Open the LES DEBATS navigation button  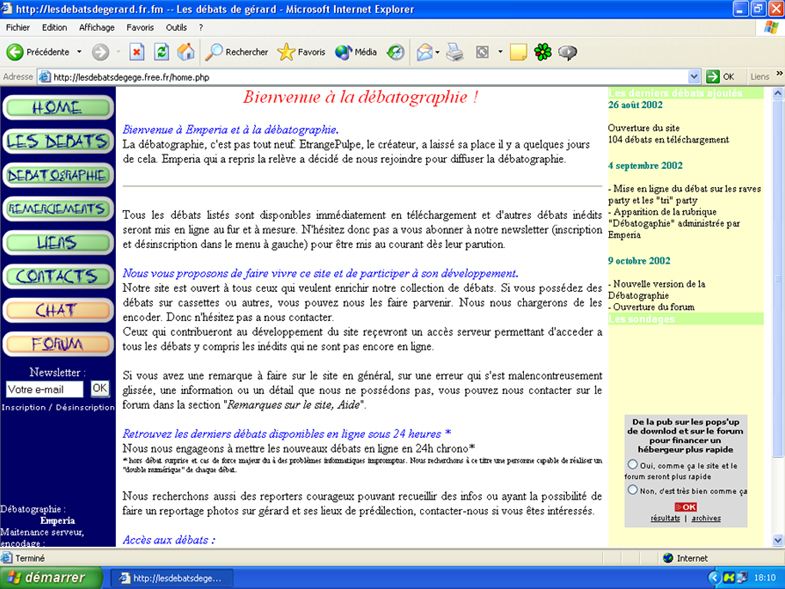[58, 141]
